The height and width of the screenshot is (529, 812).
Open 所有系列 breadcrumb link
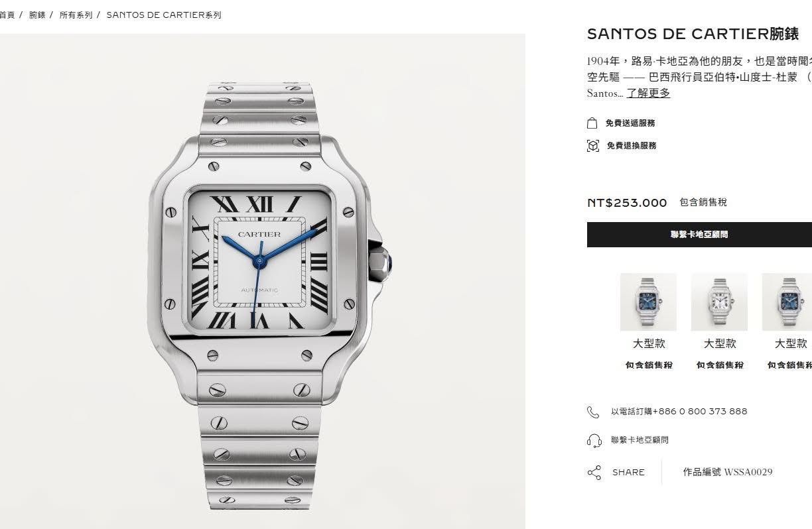click(76, 15)
